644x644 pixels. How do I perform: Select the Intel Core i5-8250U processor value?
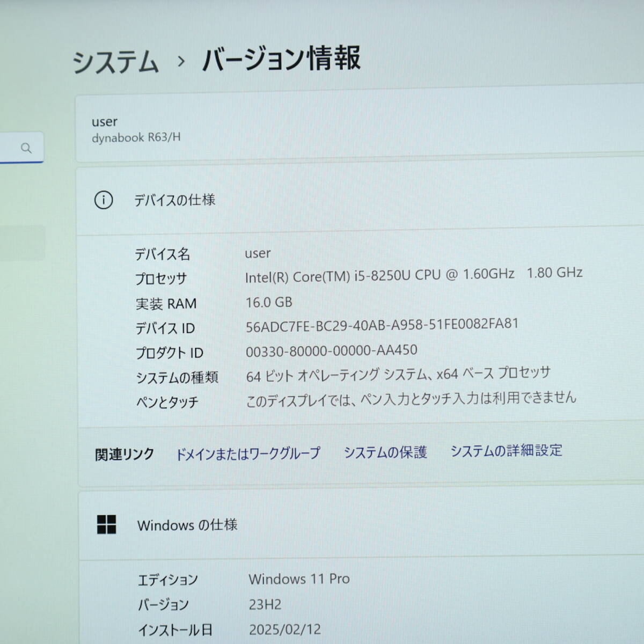(x=414, y=275)
